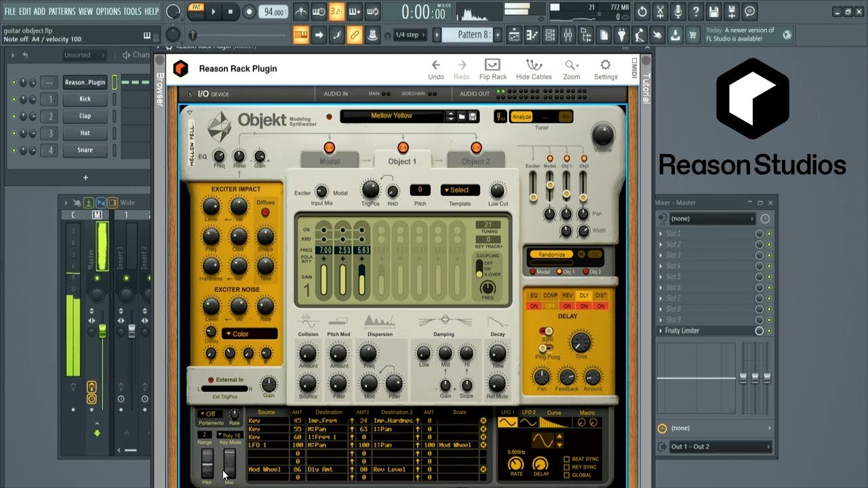
Task: Select the REV effect tab
Action: pos(567,296)
